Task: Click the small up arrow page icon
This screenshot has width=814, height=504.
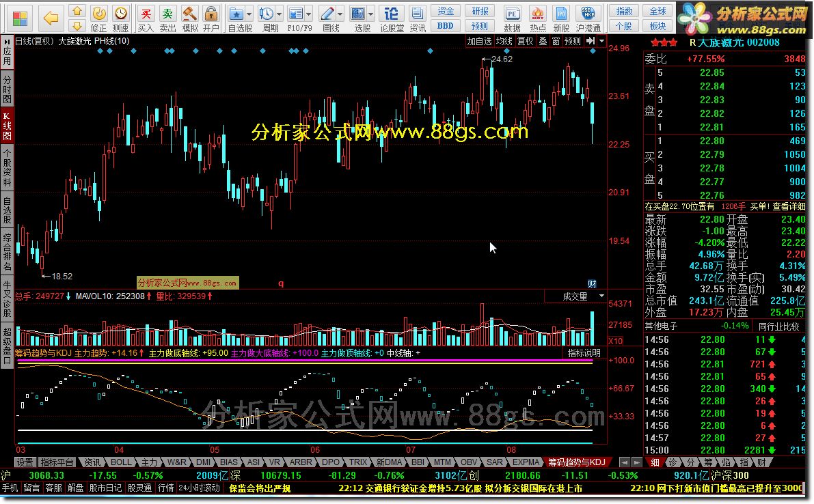Action: click(77, 12)
